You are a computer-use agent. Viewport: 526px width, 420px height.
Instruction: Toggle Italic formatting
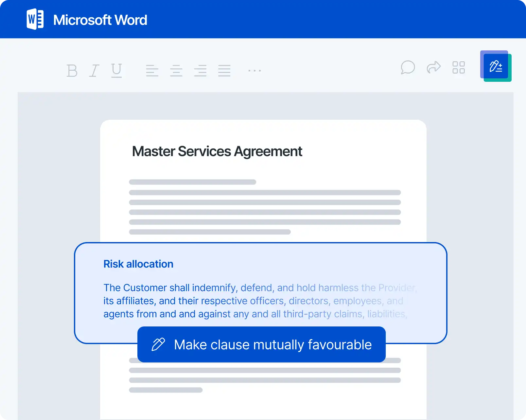(94, 70)
